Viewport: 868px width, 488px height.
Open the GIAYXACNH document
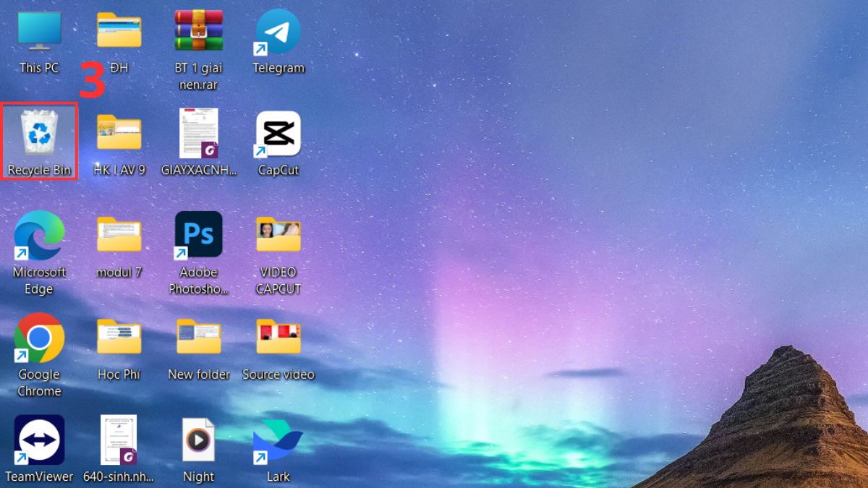click(198, 134)
